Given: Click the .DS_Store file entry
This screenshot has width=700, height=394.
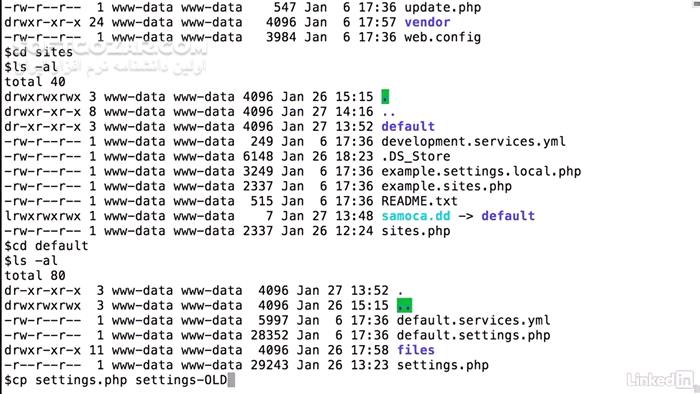Looking at the screenshot, I should (x=416, y=156).
